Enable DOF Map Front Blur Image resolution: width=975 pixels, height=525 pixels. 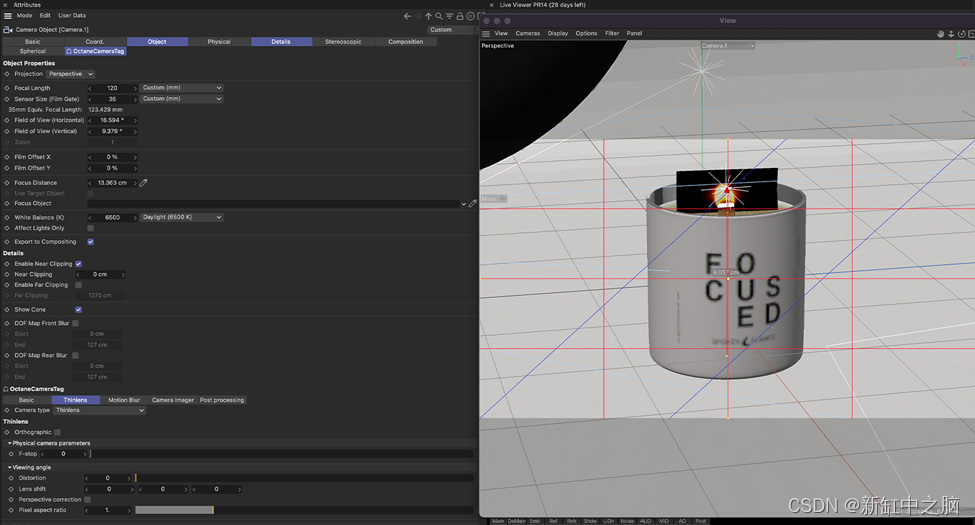pyautogui.click(x=75, y=323)
